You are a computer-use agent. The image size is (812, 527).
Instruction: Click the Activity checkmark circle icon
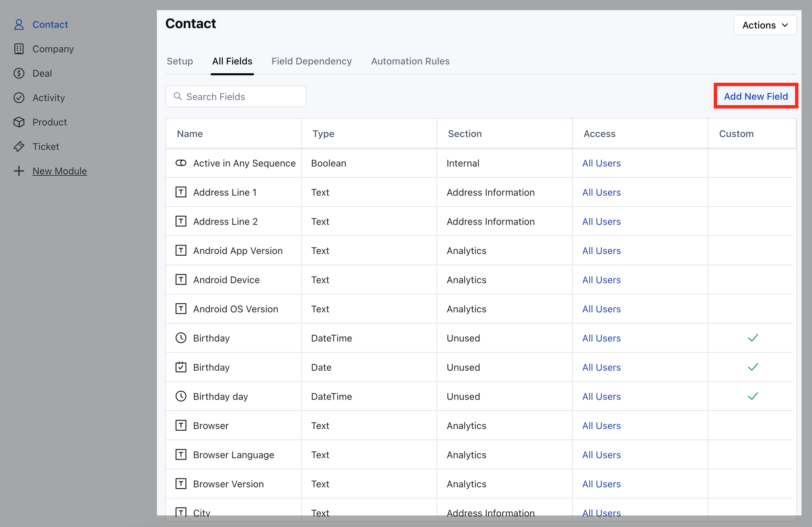coord(19,98)
